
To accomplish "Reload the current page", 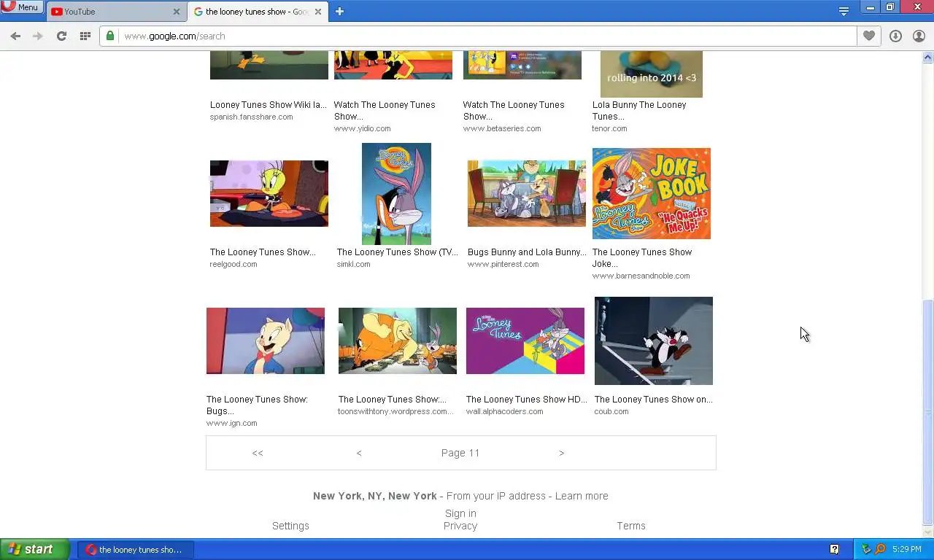I will click(61, 36).
